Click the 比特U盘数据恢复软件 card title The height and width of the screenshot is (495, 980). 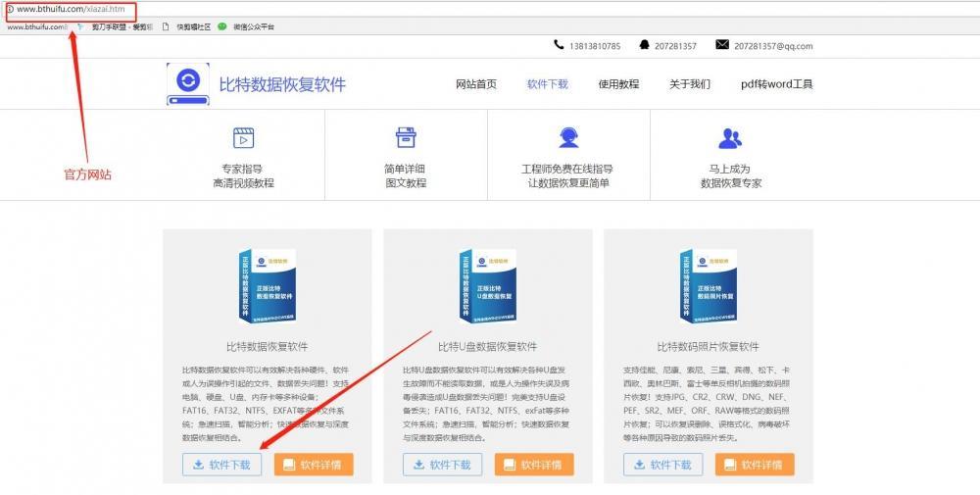(487, 346)
